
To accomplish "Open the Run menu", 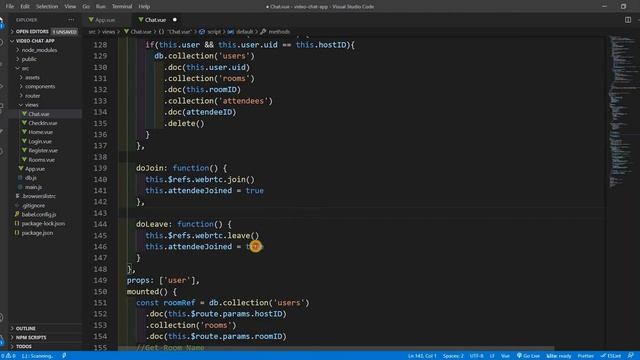I will pyautogui.click(x=100, y=7).
